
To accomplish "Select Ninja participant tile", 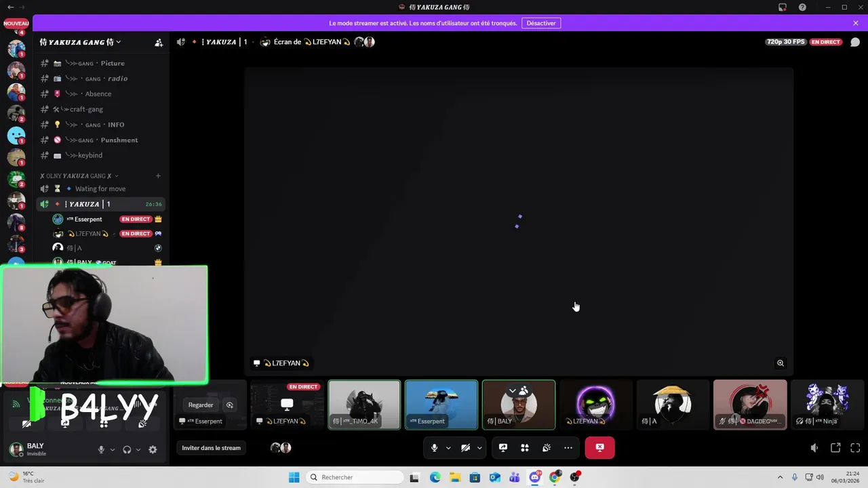I will point(827,405).
